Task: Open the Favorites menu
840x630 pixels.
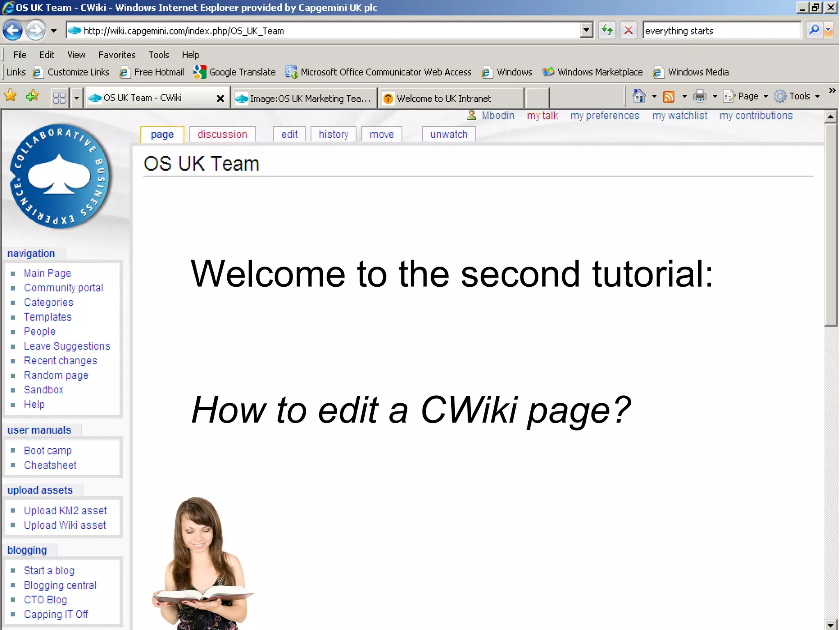Action: [x=116, y=55]
